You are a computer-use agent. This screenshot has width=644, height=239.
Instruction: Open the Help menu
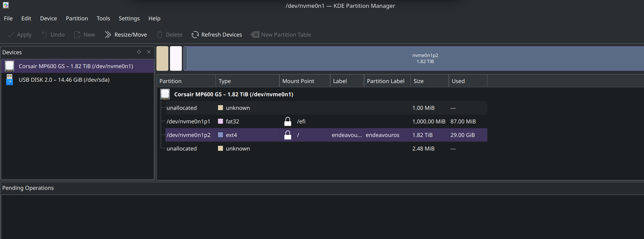point(154,18)
